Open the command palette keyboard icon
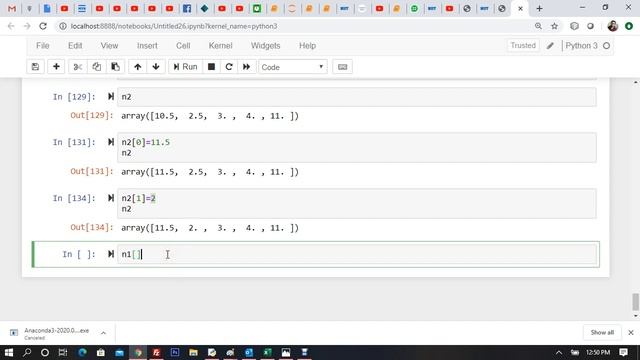 (342, 67)
